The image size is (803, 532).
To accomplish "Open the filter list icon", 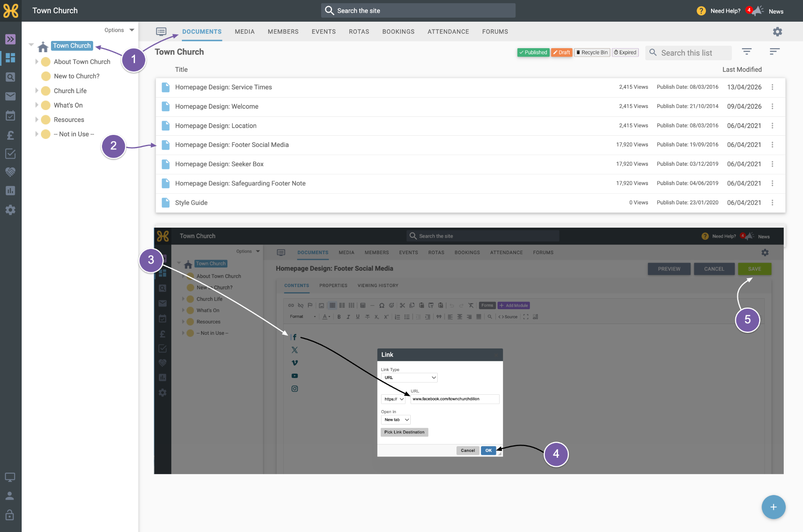I will tap(746, 52).
